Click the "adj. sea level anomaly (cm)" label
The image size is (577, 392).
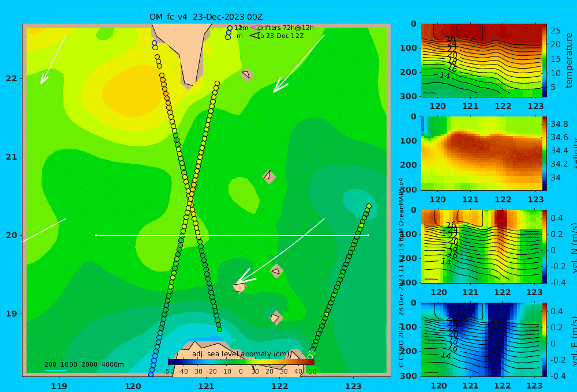click(241, 354)
